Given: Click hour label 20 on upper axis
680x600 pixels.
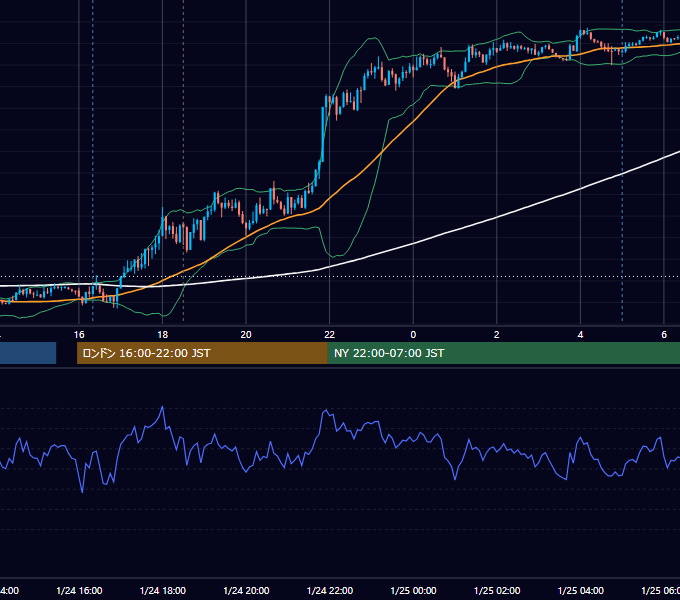Looking at the screenshot, I should [246, 335].
